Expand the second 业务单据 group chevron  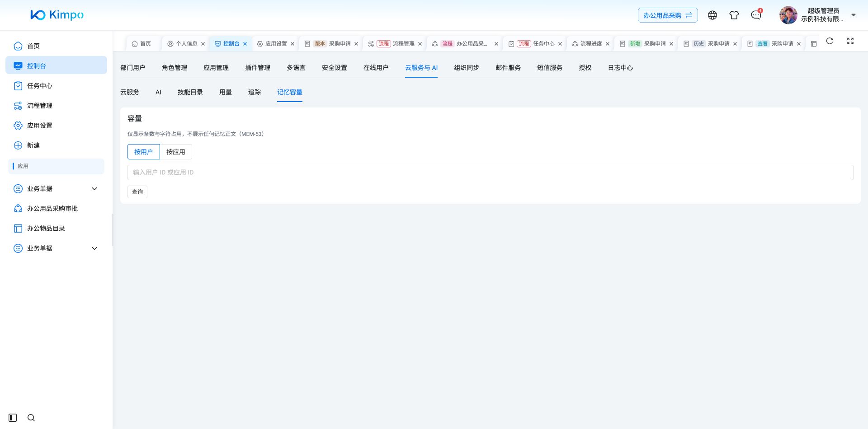94,248
